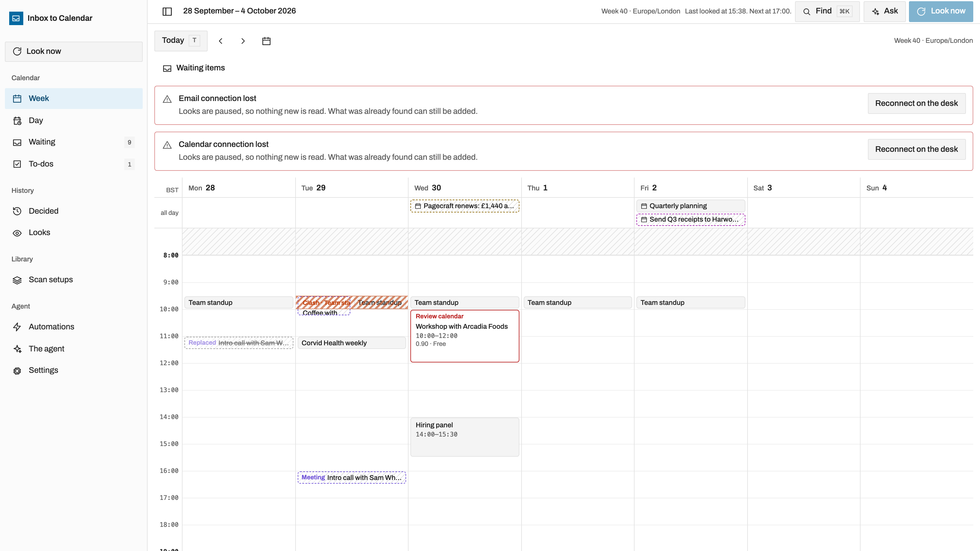Click top-right blue Look now button

pos(941,11)
